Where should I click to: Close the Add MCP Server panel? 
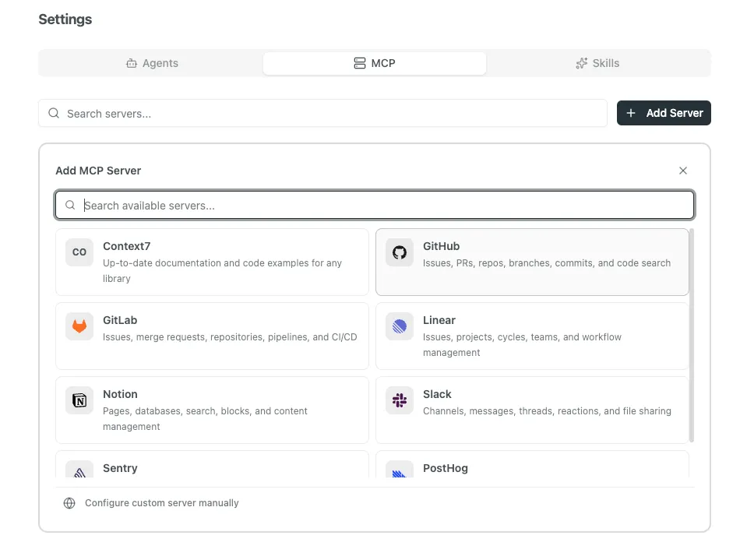point(683,171)
